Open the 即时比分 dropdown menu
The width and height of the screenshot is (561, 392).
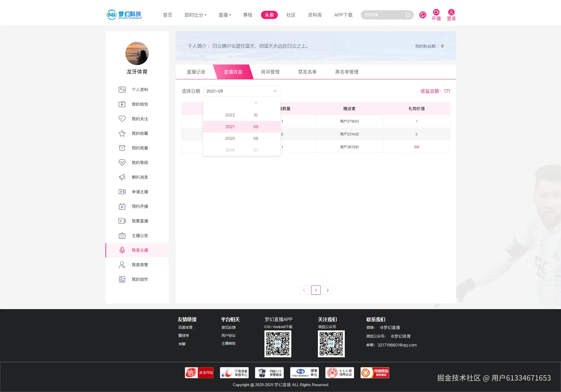195,15
